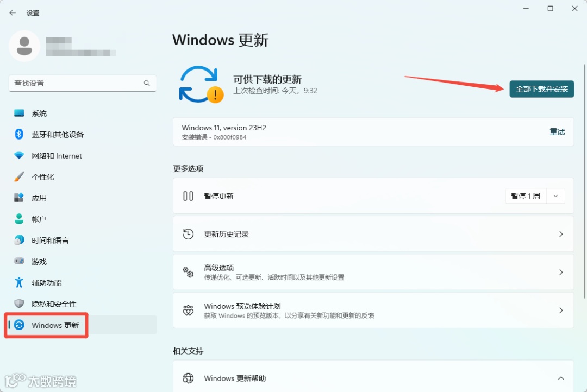The height and width of the screenshot is (392, 587).
Task: Click the pause icon beside 暂停更新
Action: pyautogui.click(x=188, y=196)
